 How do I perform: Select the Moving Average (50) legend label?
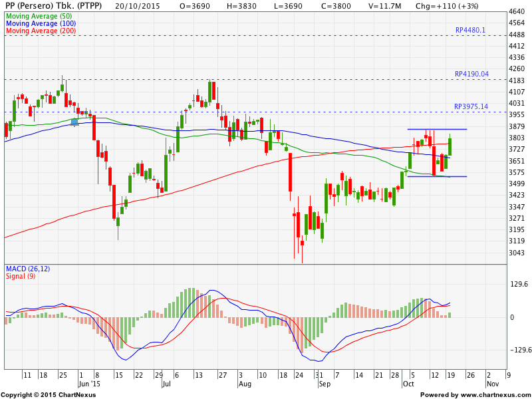(x=39, y=15)
